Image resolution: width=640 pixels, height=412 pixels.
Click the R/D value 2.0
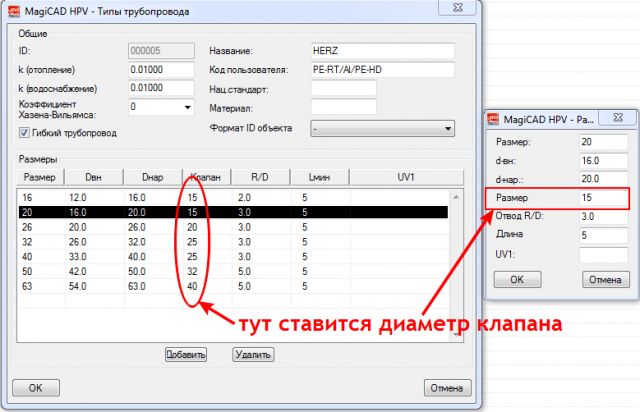(x=244, y=198)
